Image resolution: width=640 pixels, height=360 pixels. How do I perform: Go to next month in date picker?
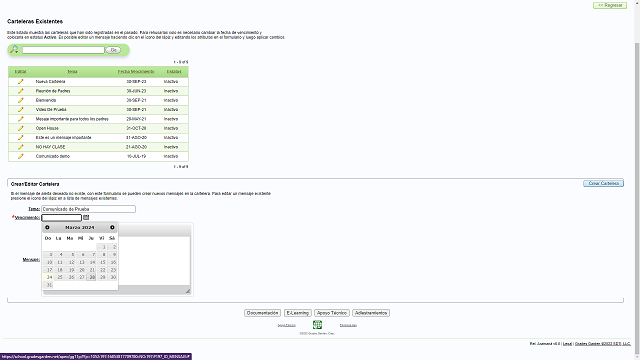coord(112,227)
